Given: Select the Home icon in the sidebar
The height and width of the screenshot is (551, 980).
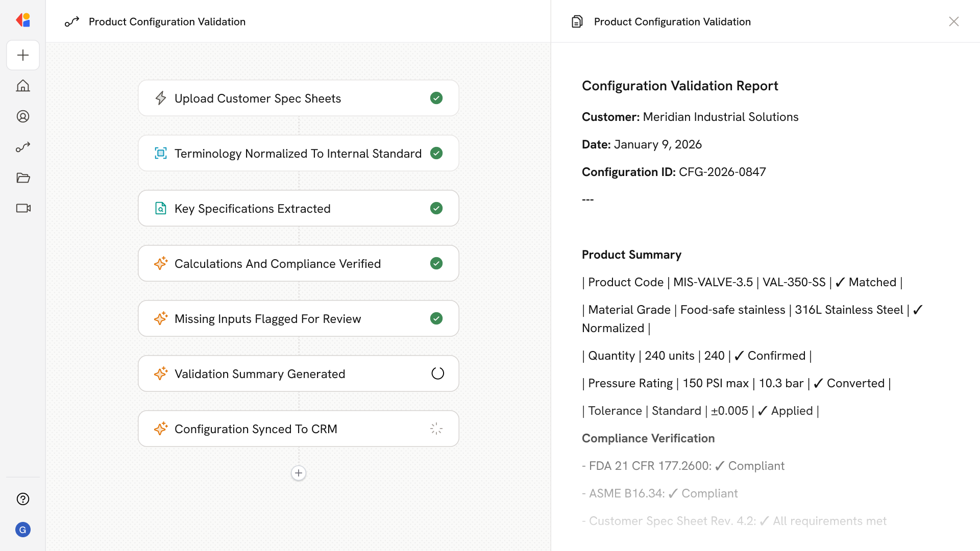Looking at the screenshot, I should [x=23, y=86].
